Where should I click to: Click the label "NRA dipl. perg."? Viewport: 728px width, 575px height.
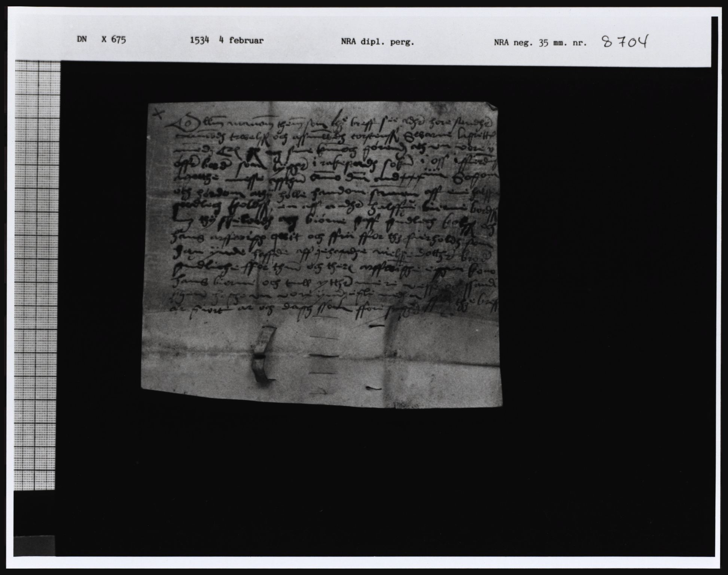[x=377, y=42]
